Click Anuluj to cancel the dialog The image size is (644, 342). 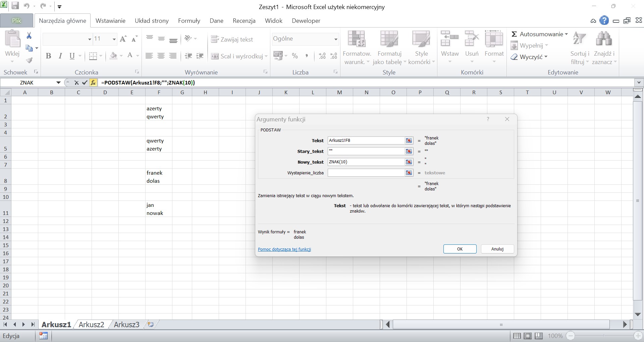[497, 249]
